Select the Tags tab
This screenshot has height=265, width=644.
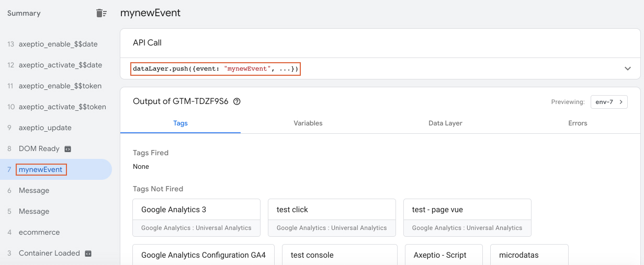pos(180,123)
